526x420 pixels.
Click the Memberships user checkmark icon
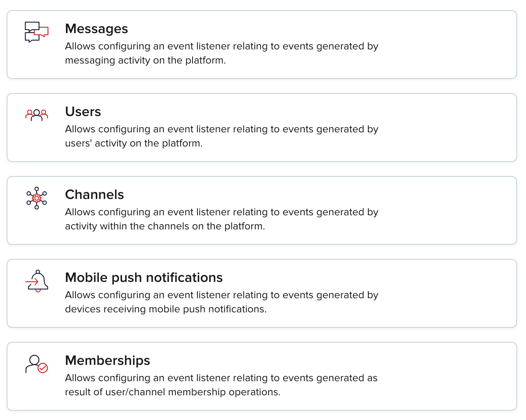(36, 364)
